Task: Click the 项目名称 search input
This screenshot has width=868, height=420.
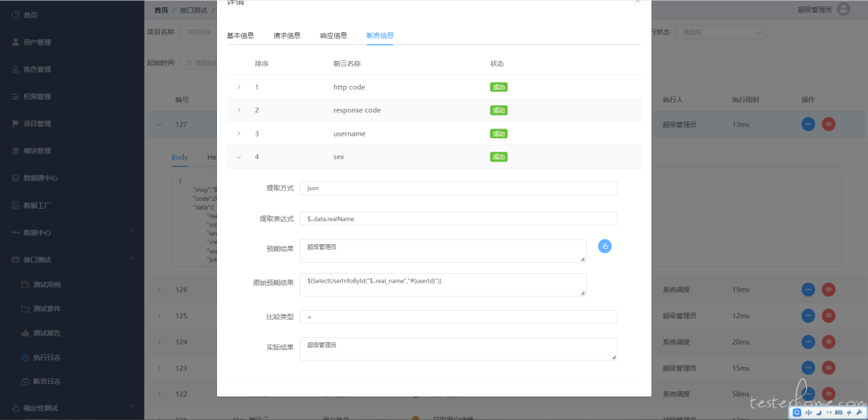Action: (199, 32)
